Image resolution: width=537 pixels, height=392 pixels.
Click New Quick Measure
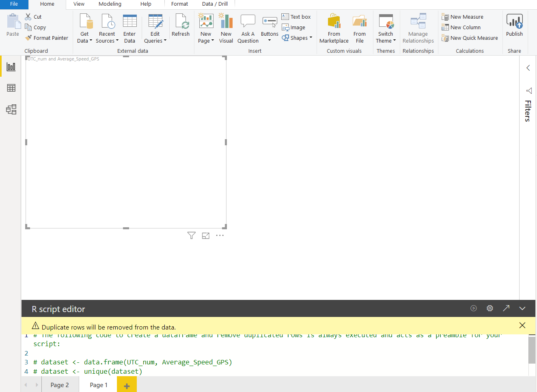470,38
